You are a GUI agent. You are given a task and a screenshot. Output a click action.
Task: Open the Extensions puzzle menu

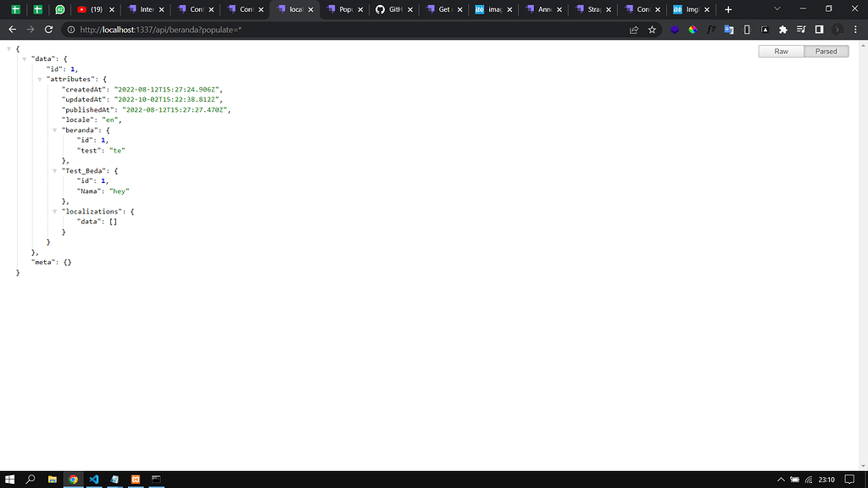pos(782,30)
